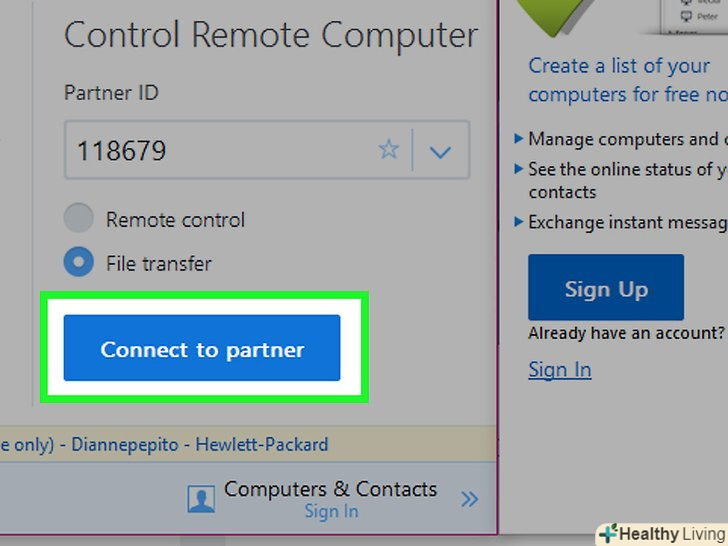The width and height of the screenshot is (728, 546).
Task: Select the File transfer radio option
Action: tap(78, 263)
